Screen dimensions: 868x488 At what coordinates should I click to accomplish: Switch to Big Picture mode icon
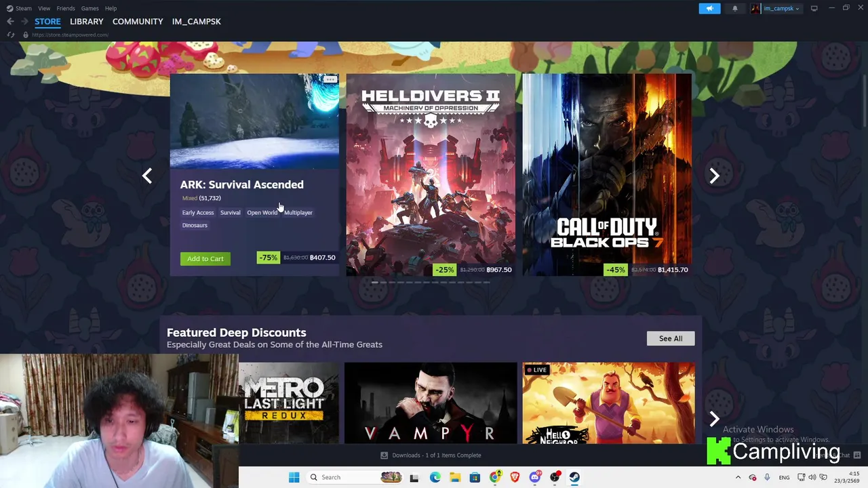click(814, 8)
